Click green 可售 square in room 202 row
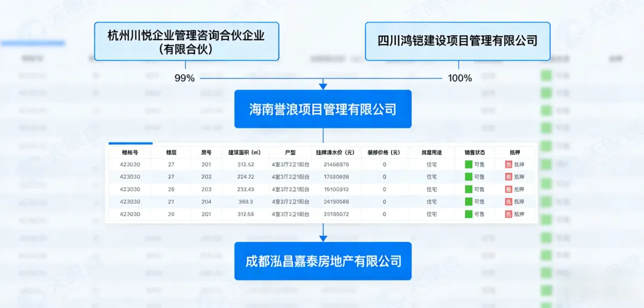The height and width of the screenshot is (308, 644). pos(469,177)
